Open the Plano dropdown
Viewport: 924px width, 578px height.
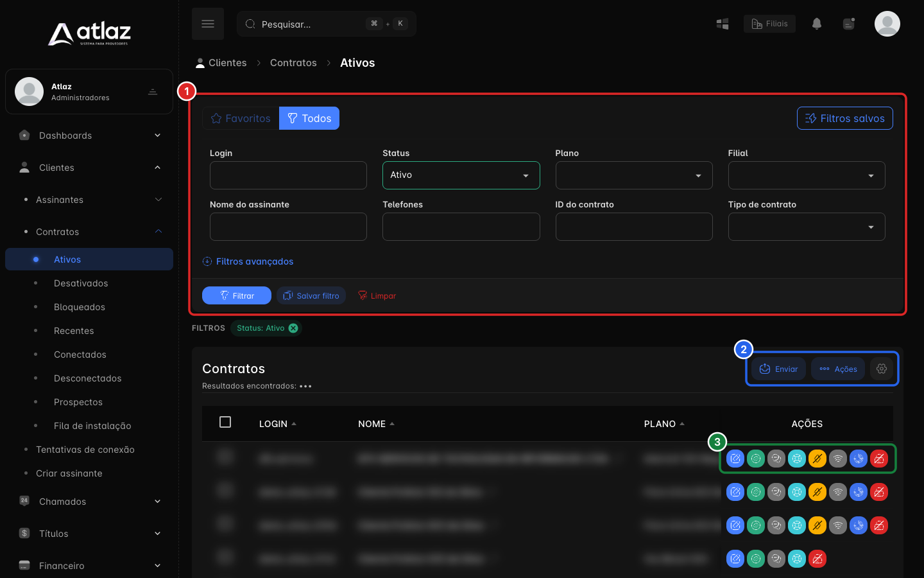634,175
